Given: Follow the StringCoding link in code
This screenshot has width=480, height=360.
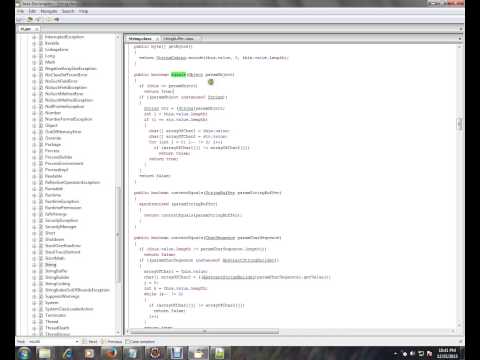Looking at the screenshot, I should point(171,58).
